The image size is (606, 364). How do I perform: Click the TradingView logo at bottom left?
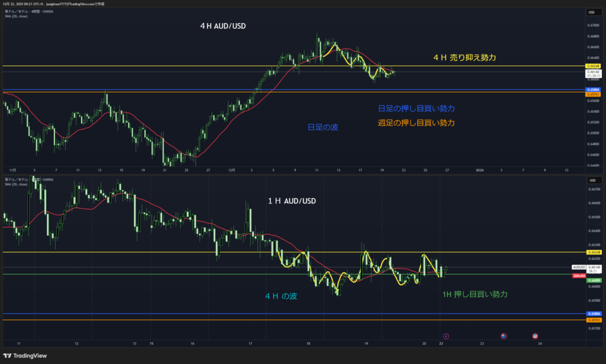(24, 355)
